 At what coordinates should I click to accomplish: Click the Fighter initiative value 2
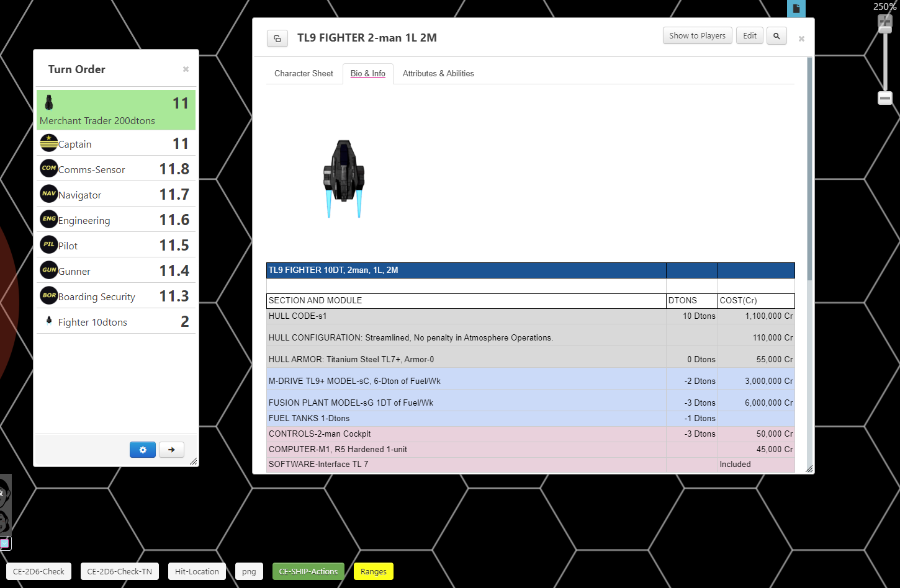click(185, 321)
